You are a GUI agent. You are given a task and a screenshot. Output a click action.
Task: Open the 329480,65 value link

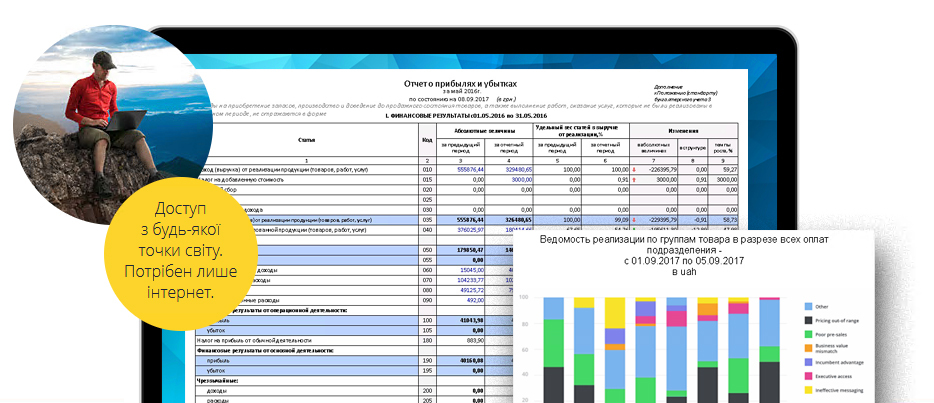518,170
